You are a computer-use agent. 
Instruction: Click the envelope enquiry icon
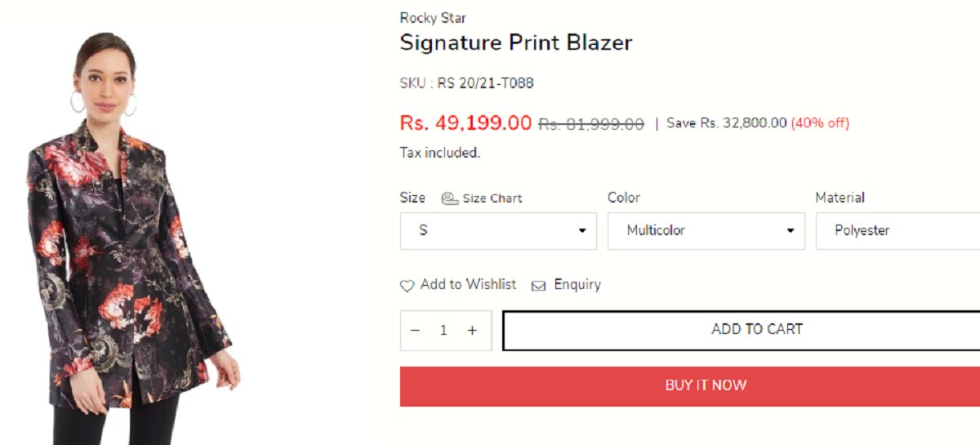point(538,286)
